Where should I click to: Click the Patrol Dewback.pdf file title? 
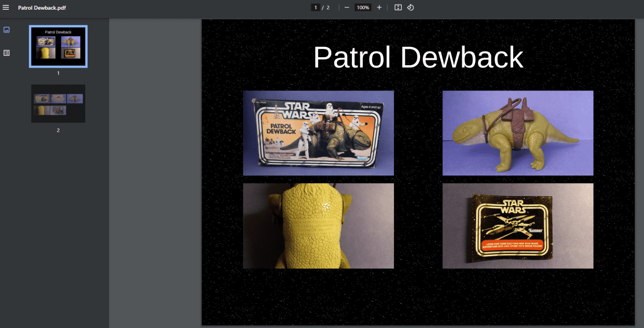pos(42,8)
